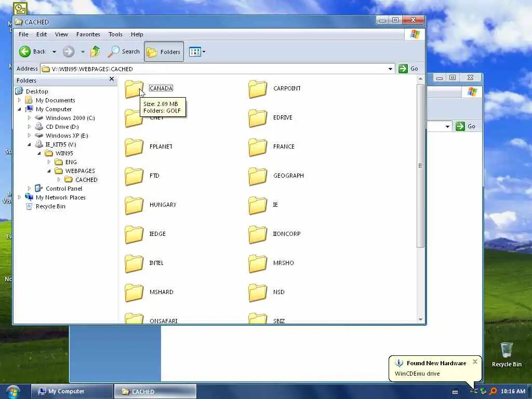Open the address dropdown in the background window
532x399 pixels.
[x=447, y=127]
